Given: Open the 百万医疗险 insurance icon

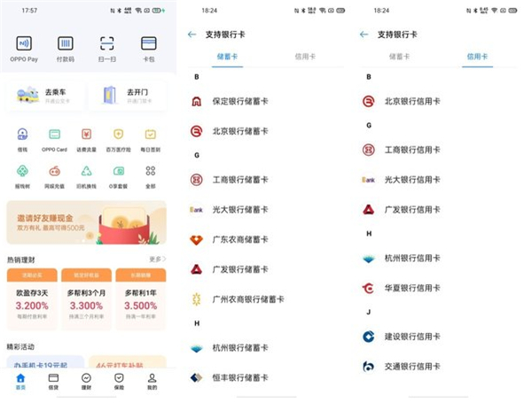Looking at the screenshot, I should click(118, 135).
